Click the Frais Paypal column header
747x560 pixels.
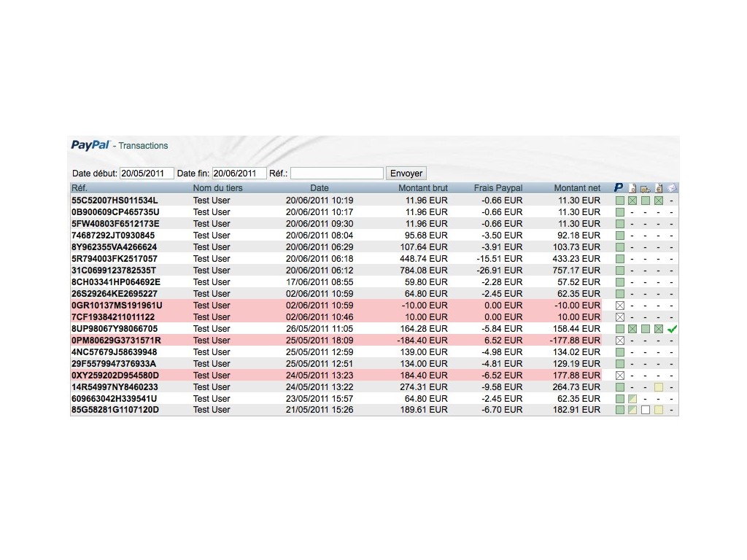498,188
